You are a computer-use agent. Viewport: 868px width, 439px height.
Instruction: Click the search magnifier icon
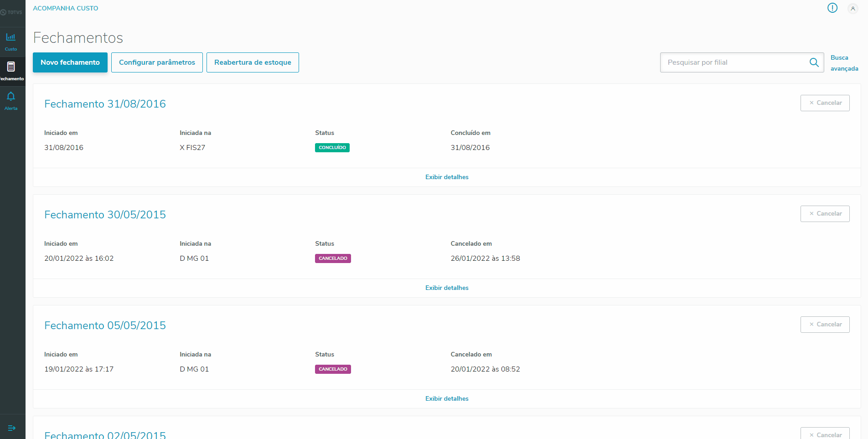[x=814, y=62]
